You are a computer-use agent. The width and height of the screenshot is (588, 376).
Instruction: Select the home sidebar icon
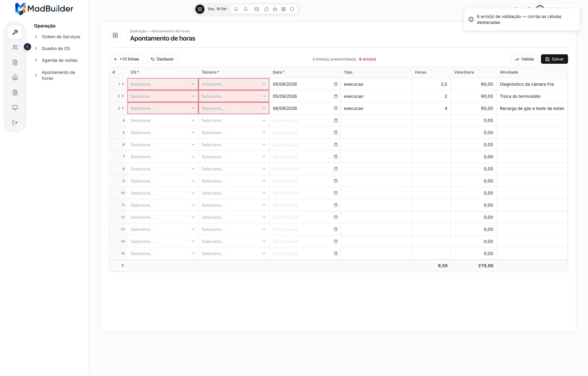(15, 78)
